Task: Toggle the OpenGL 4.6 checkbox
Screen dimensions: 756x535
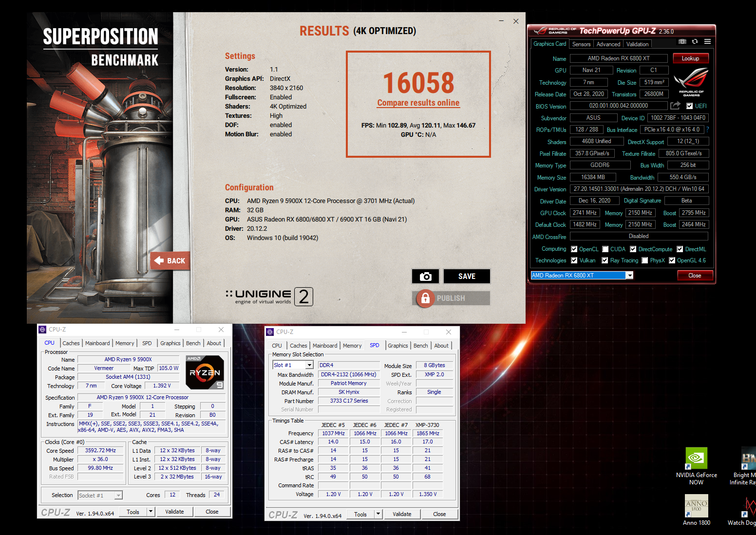Action: point(672,260)
